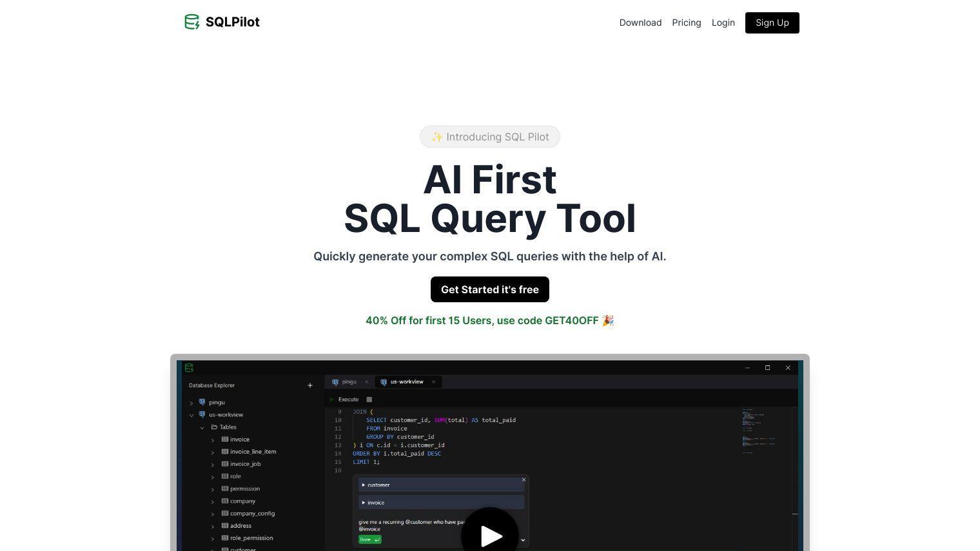This screenshot has width=980, height=551.
Task: Expand the address table chevron
Action: 213,527
